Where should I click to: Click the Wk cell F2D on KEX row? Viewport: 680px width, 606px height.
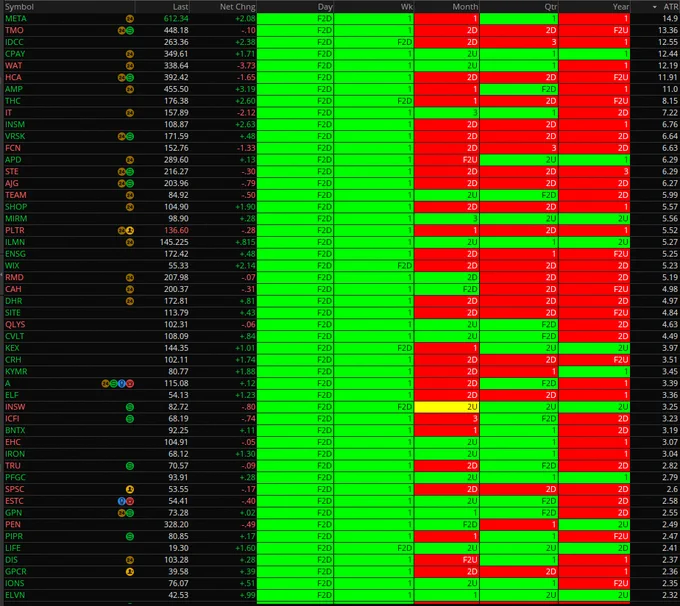pos(374,348)
